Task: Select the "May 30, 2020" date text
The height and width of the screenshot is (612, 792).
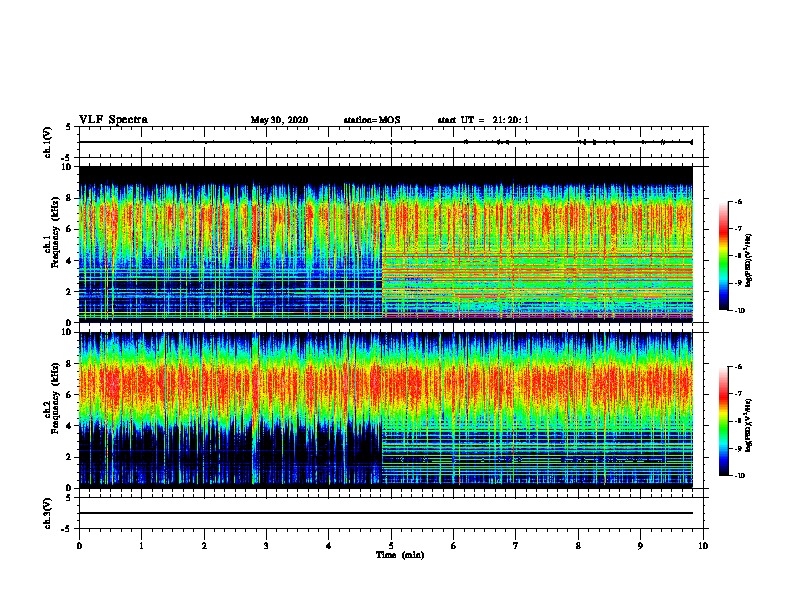Action: [279, 120]
